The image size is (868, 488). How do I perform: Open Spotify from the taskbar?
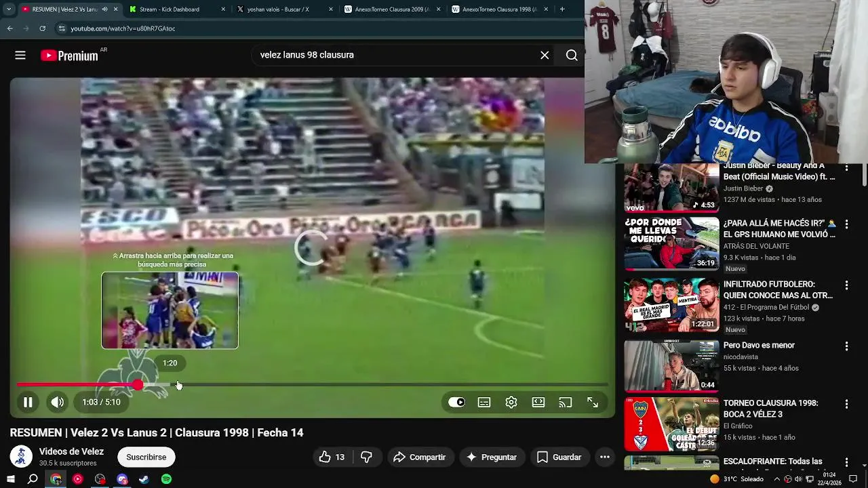click(167, 479)
